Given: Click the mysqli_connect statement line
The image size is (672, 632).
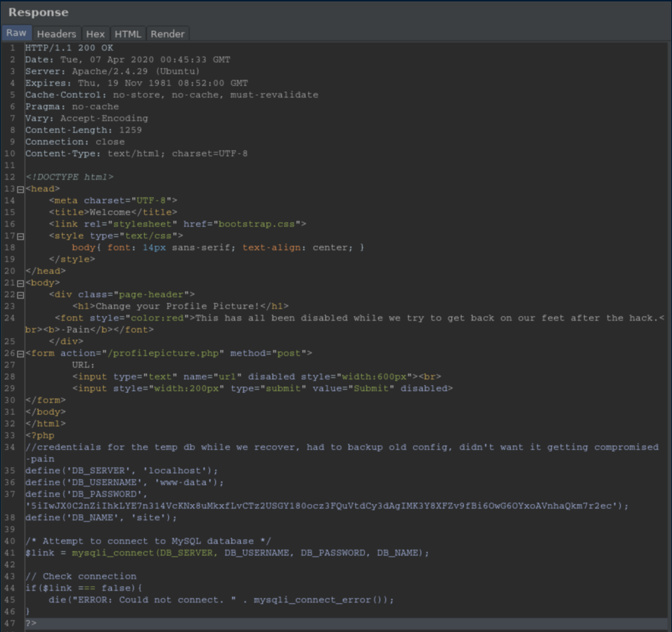Looking at the screenshot, I should [226, 553].
